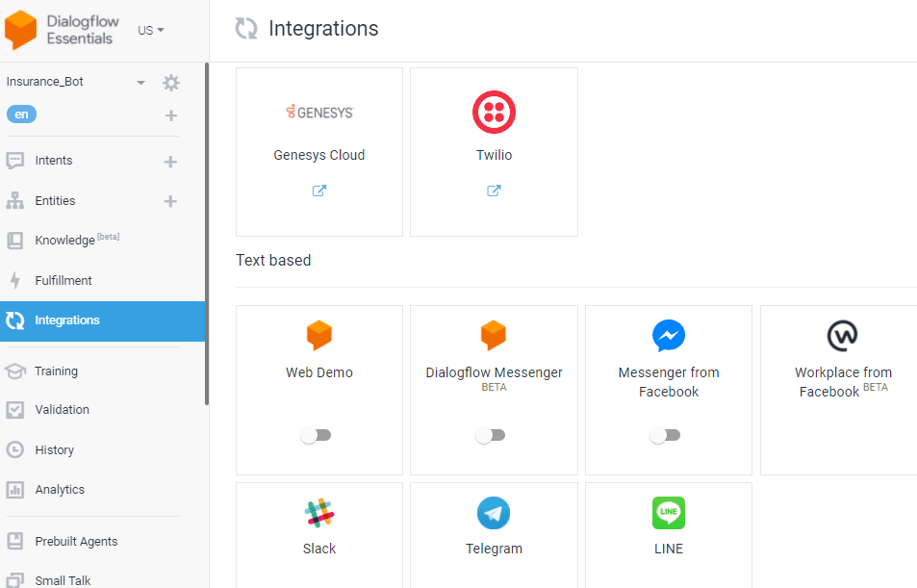Create a new intent with plus icon
This screenshot has width=917, height=588.
(x=170, y=162)
